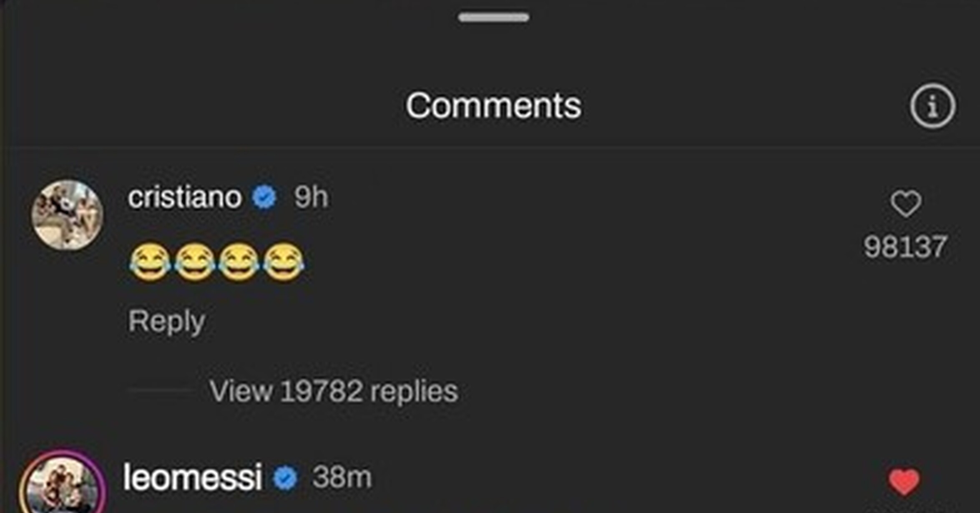This screenshot has height=513, width=980.
Task: Click the dash line before View replies
Action: (161, 391)
